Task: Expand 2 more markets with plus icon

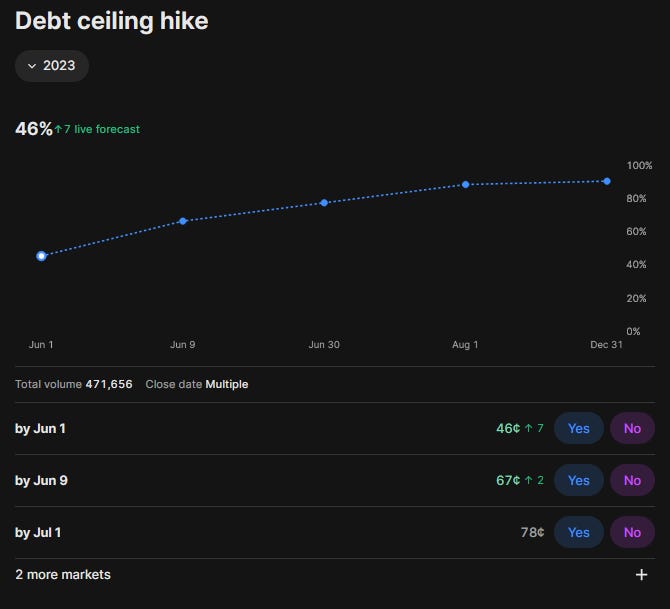Action: tap(641, 575)
